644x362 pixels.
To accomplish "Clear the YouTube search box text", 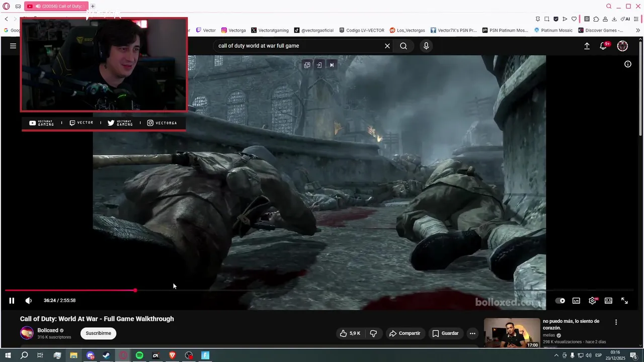I will tap(387, 46).
